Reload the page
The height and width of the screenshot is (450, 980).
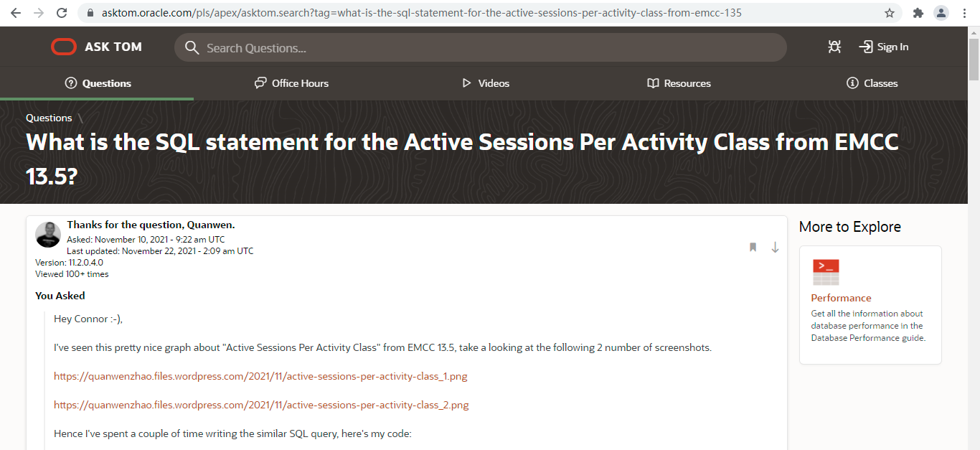pyautogui.click(x=62, y=13)
